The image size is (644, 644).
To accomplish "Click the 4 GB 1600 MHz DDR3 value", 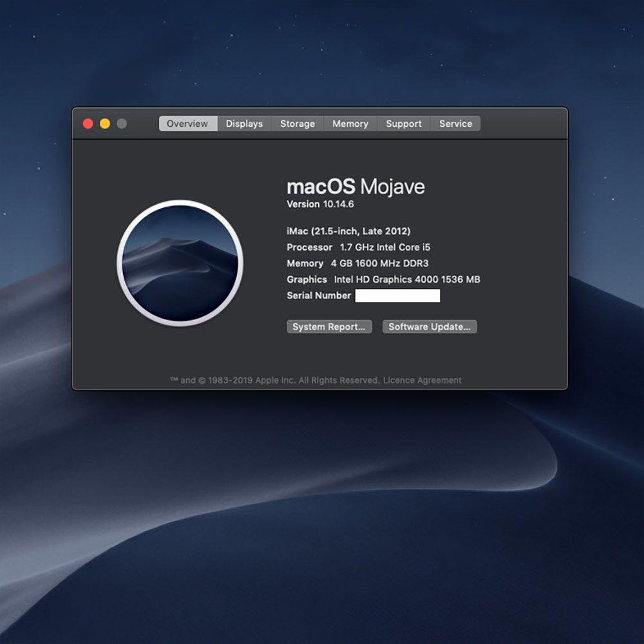I will 379,263.
